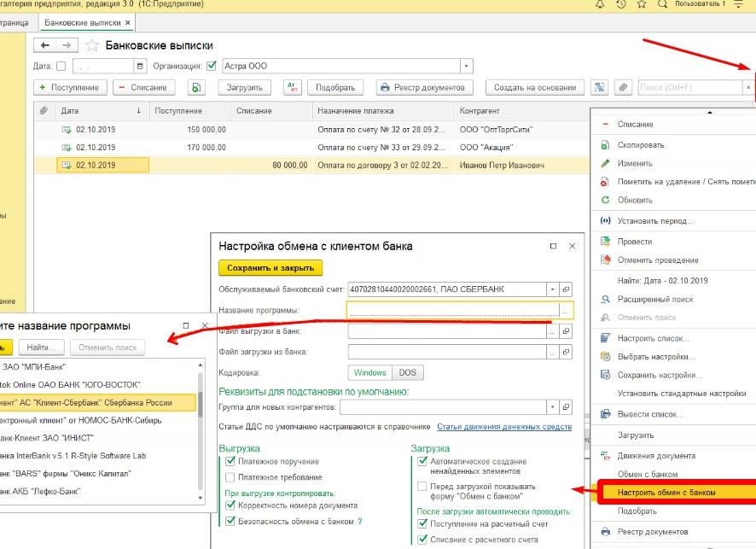
Task: Click the search magnifier in title bar
Action: [x=662, y=4]
